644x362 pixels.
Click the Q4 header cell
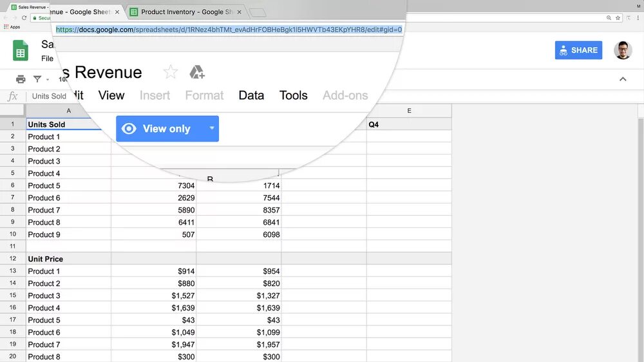coord(409,124)
